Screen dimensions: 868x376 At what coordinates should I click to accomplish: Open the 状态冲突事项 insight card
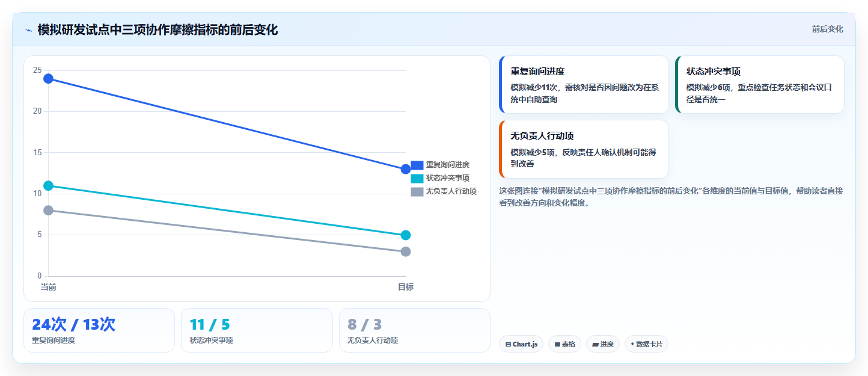pyautogui.click(x=760, y=84)
